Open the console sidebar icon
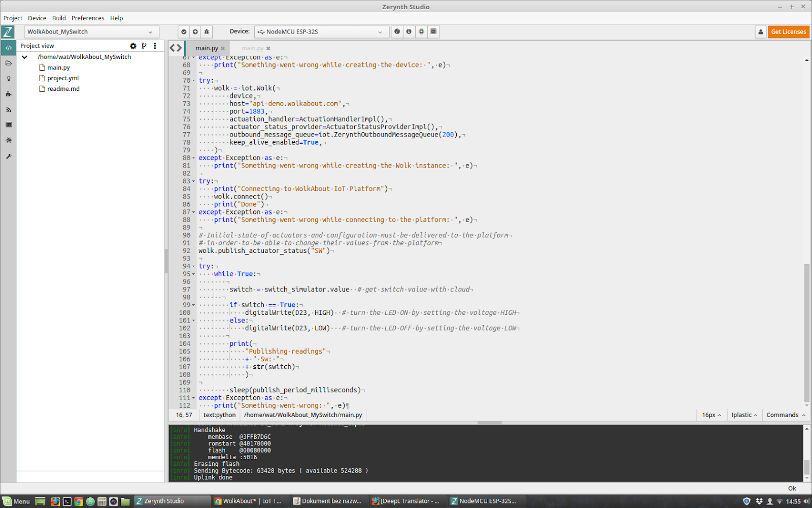The width and height of the screenshot is (812, 508). [9, 124]
